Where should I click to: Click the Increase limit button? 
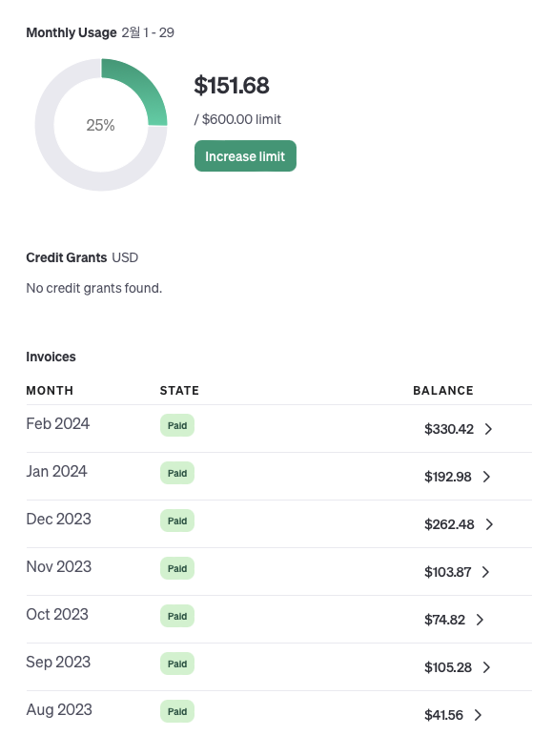(245, 155)
